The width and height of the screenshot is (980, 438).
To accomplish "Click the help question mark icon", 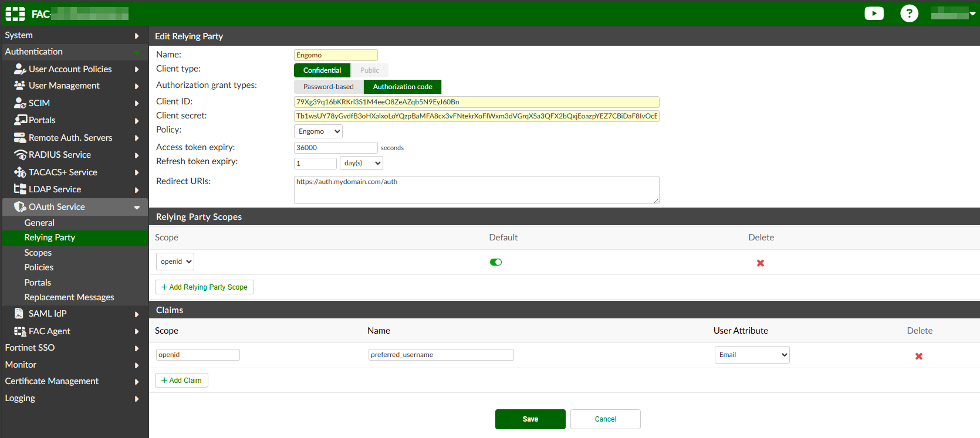I will tap(909, 13).
